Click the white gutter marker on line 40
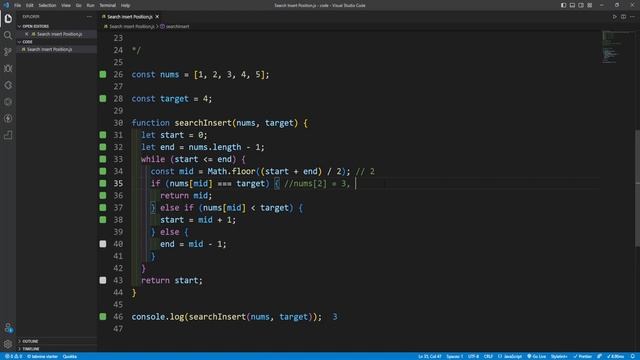This screenshot has width=640, height=360. click(103, 244)
